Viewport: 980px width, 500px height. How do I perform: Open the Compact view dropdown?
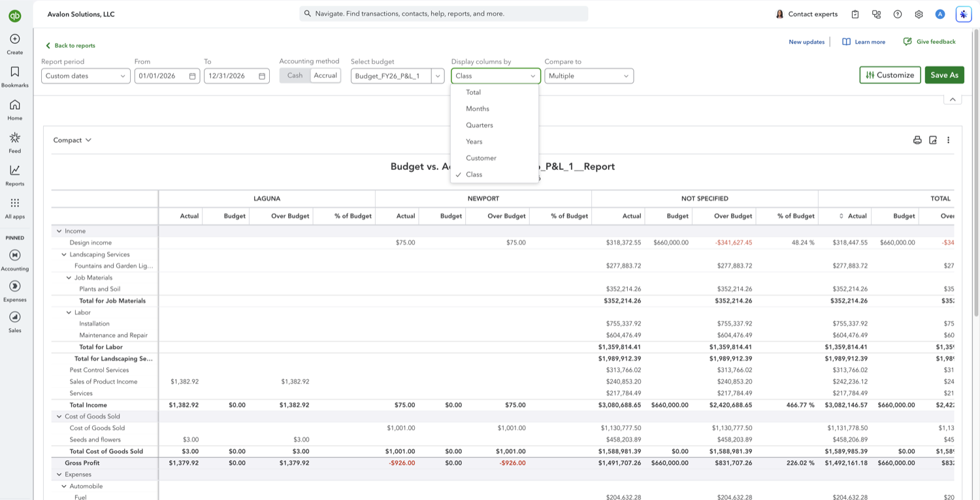click(x=73, y=140)
